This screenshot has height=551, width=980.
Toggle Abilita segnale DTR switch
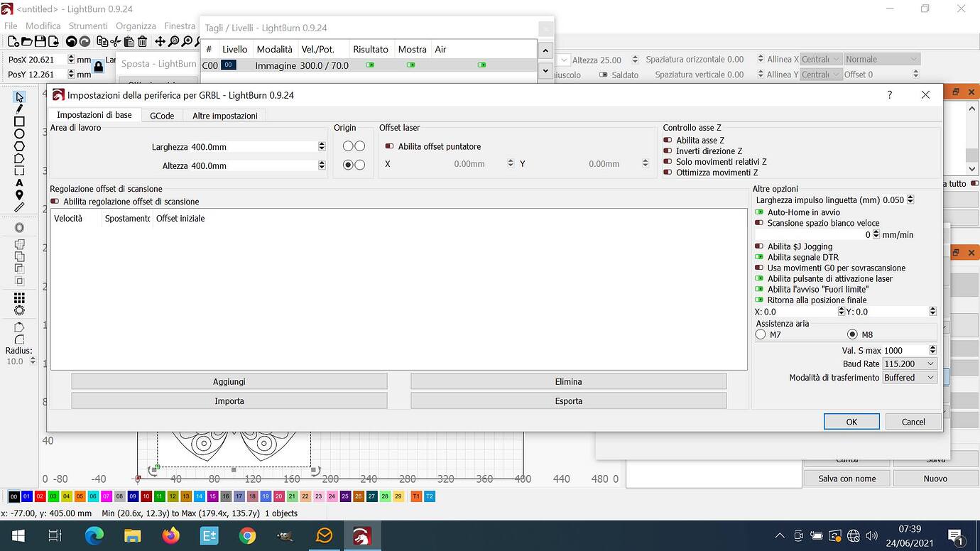click(x=759, y=257)
